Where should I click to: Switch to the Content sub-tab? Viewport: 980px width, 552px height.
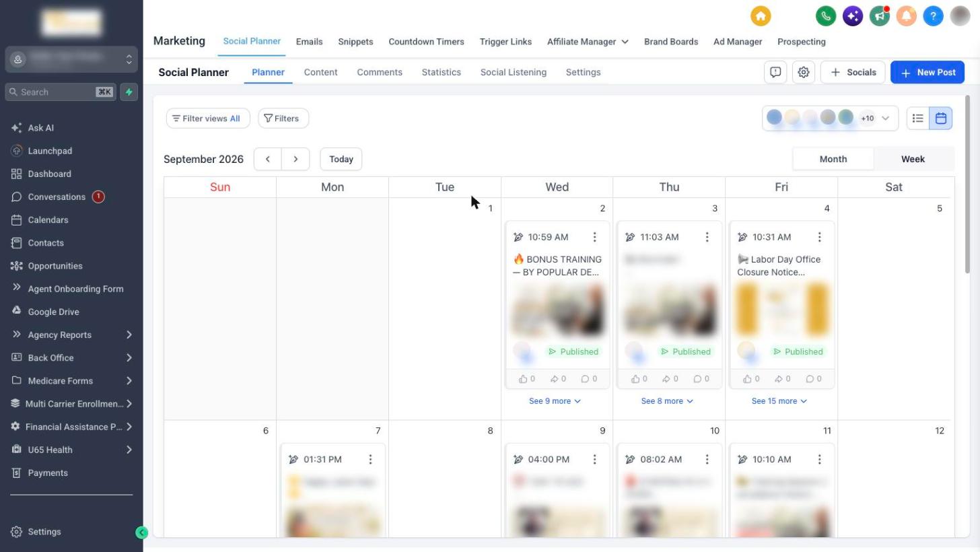[320, 72]
